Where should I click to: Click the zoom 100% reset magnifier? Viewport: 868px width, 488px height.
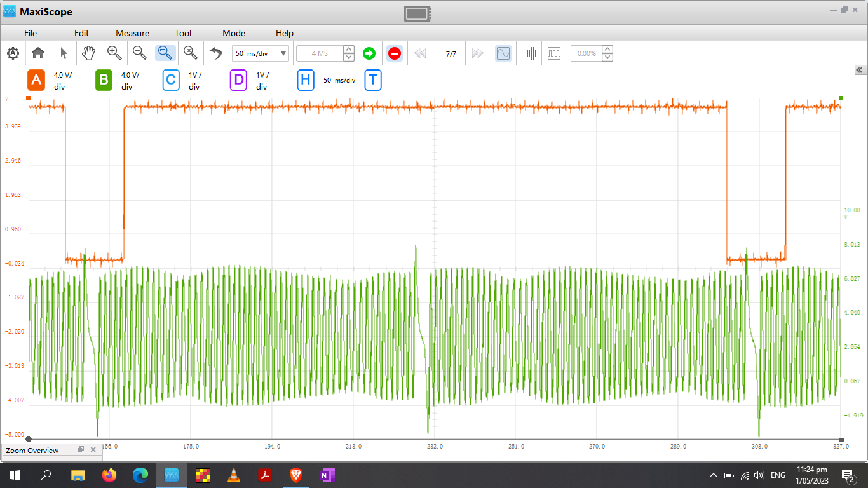click(x=190, y=53)
